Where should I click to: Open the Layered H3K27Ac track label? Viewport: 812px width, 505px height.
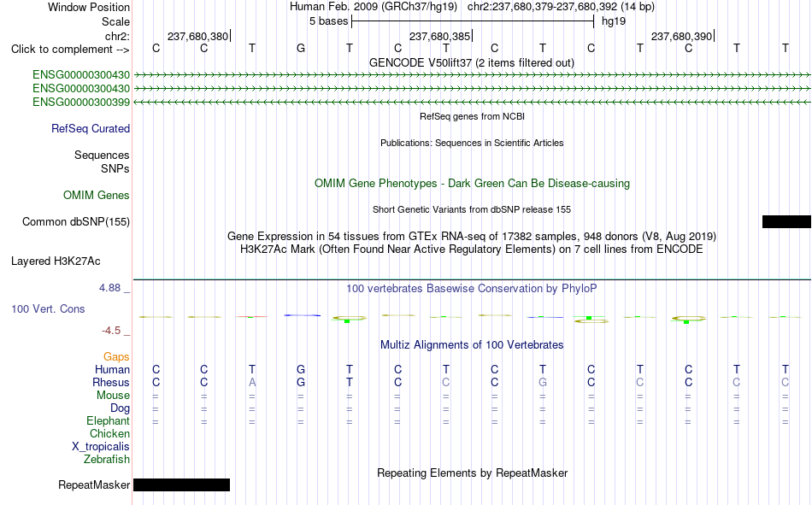pyautogui.click(x=56, y=261)
